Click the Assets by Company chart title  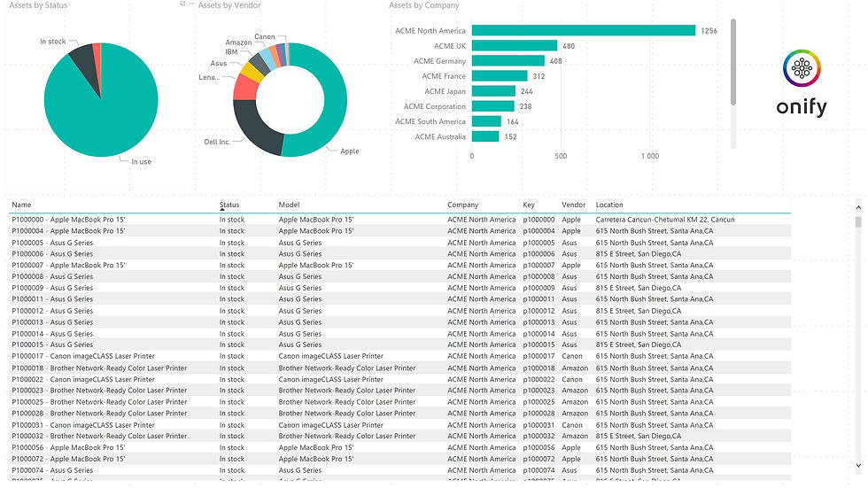[x=424, y=5]
